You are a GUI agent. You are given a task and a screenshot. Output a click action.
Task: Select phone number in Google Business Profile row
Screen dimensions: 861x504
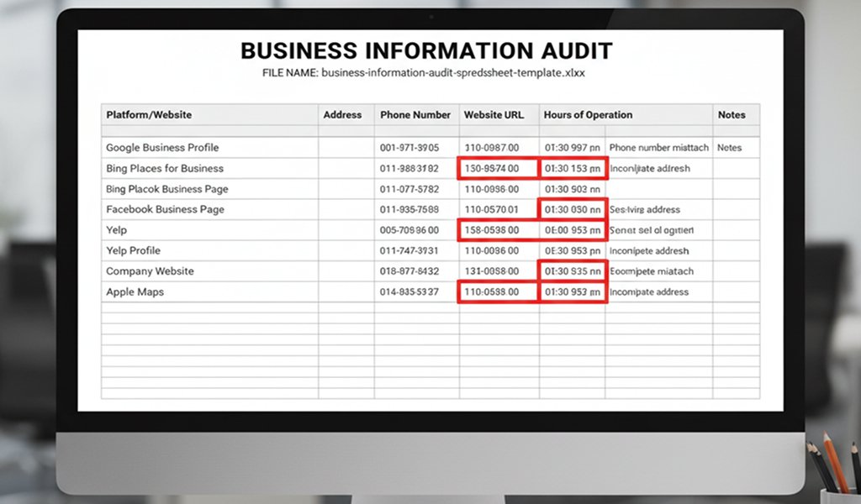click(417, 148)
